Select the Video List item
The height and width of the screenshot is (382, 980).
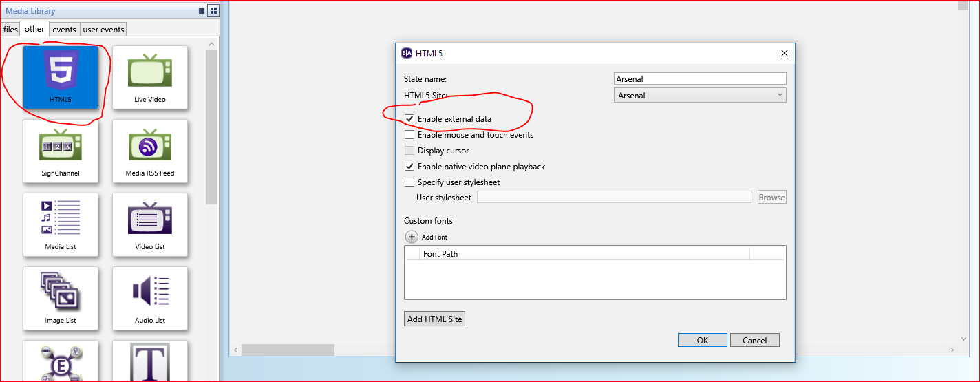tap(150, 225)
